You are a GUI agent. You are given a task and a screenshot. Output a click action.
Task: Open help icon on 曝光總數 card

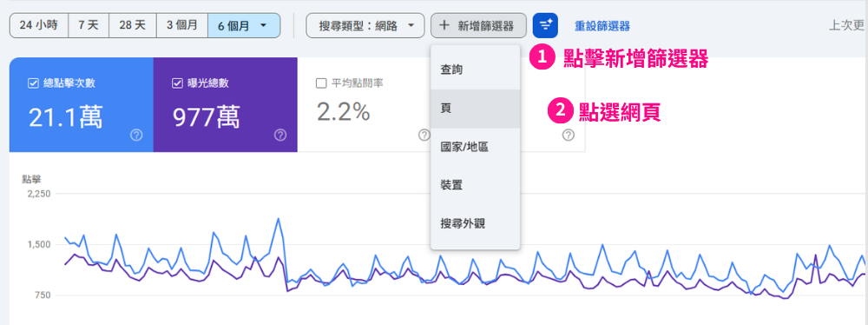(x=280, y=135)
